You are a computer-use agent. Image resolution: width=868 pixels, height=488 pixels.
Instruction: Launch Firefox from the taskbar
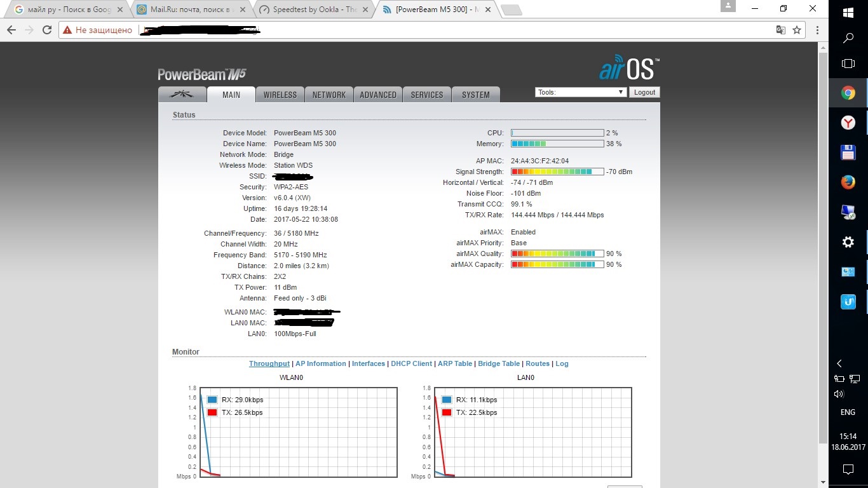click(x=848, y=182)
